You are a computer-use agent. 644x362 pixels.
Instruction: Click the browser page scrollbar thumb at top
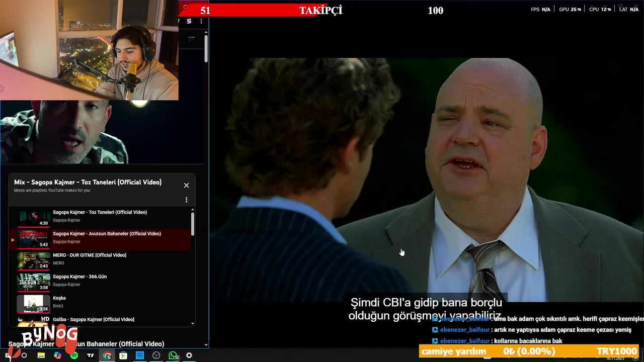coord(206,48)
